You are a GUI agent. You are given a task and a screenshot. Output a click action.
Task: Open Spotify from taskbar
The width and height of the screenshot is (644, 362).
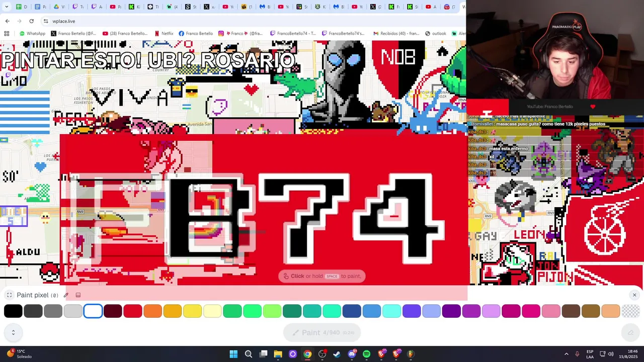click(366, 354)
